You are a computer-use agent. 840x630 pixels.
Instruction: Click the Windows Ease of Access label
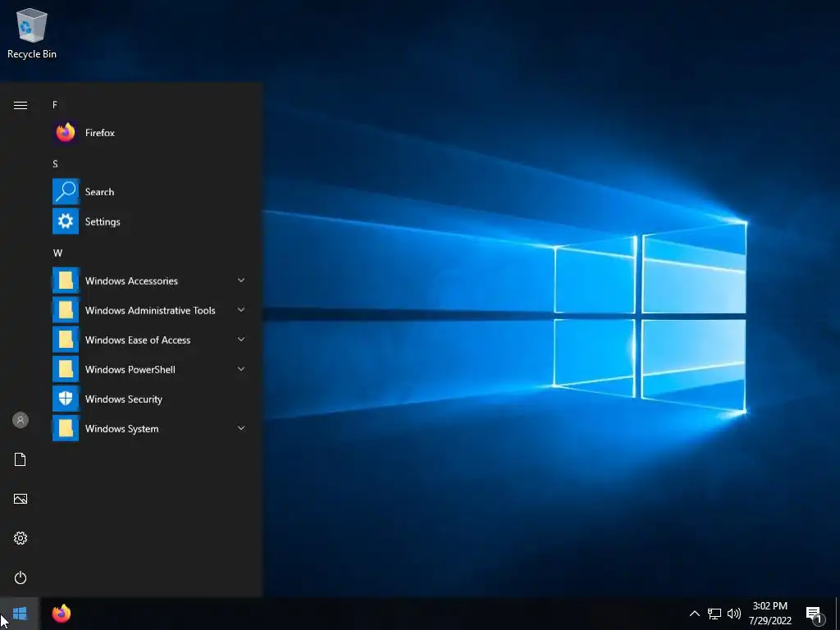pos(138,340)
